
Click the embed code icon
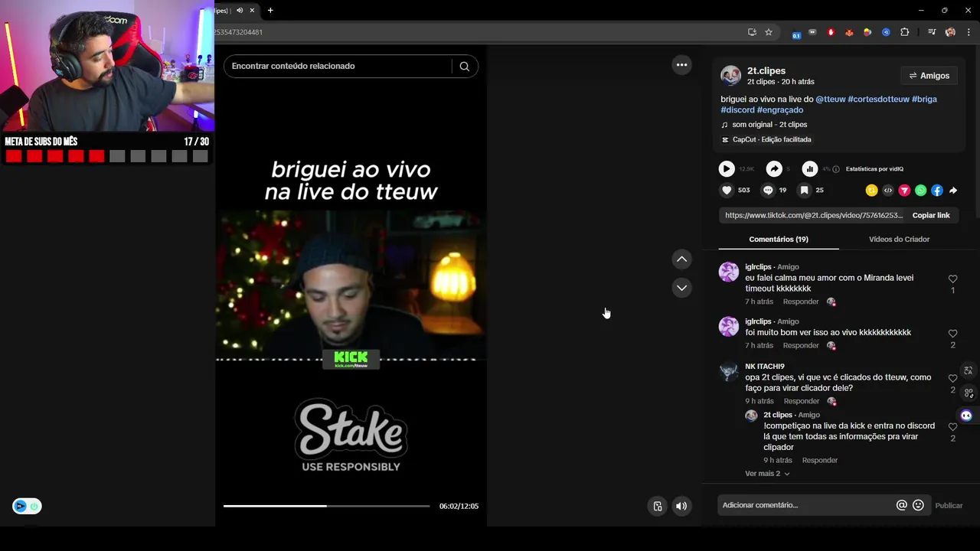tap(888, 191)
